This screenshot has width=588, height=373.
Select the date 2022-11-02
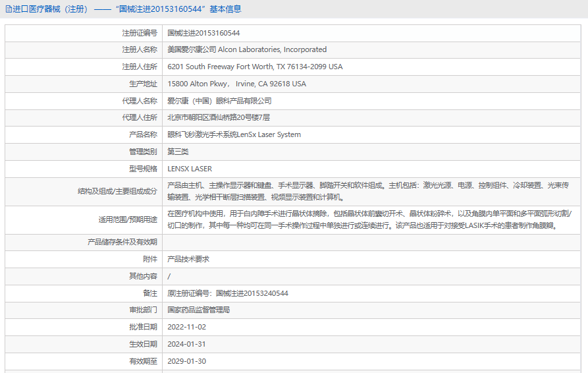pyautogui.click(x=187, y=328)
